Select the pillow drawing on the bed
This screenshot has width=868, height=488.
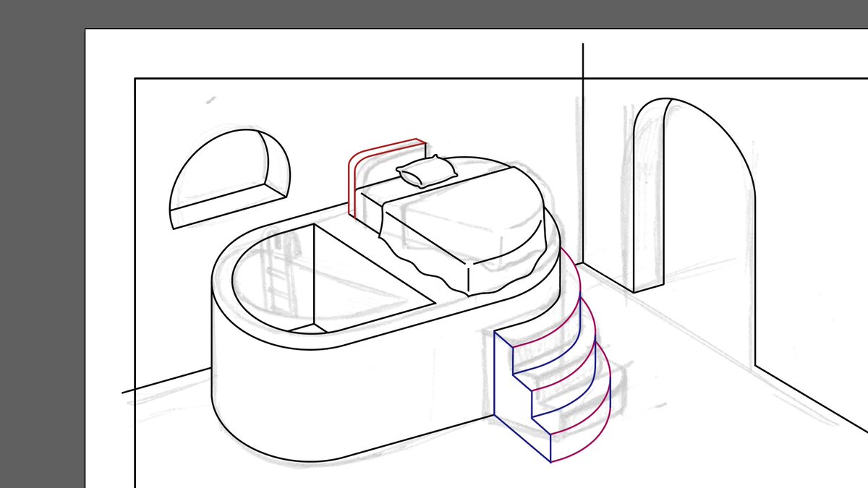(x=427, y=172)
